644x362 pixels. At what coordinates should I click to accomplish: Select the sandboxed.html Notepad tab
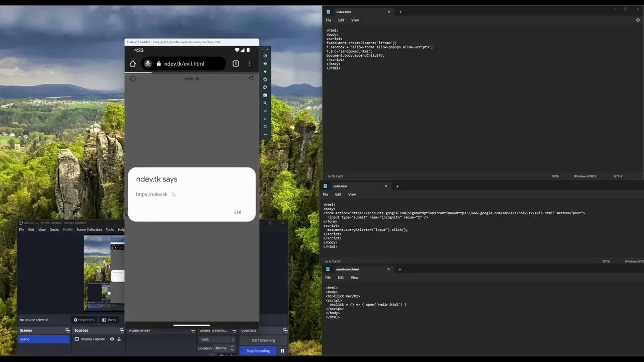click(x=358, y=269)
